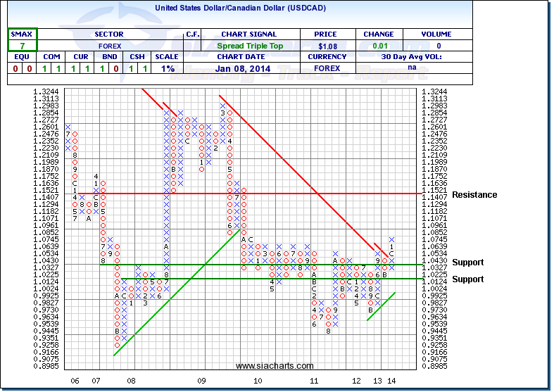Select the SMAX score value 7

tap(22, 46)
